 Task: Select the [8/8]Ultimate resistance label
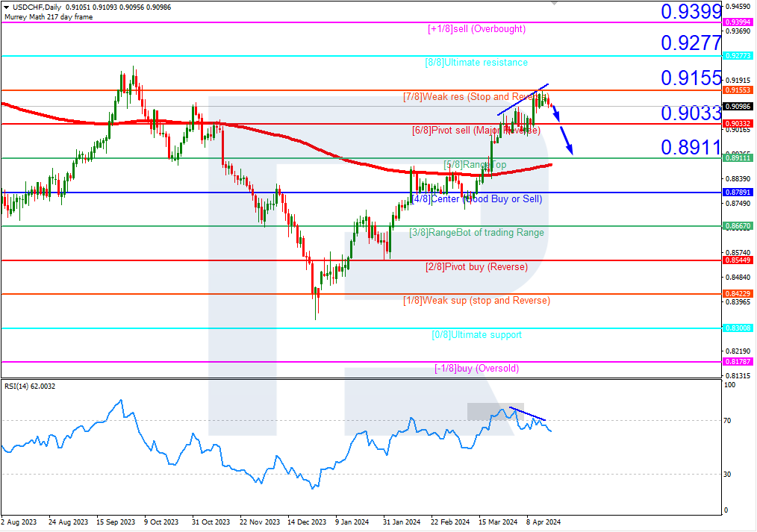tap(476, 63)
